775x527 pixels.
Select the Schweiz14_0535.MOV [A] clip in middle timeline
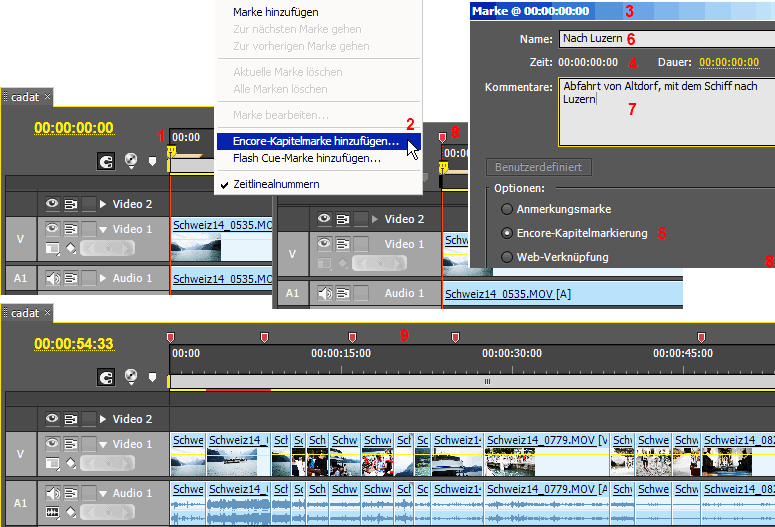562,294
